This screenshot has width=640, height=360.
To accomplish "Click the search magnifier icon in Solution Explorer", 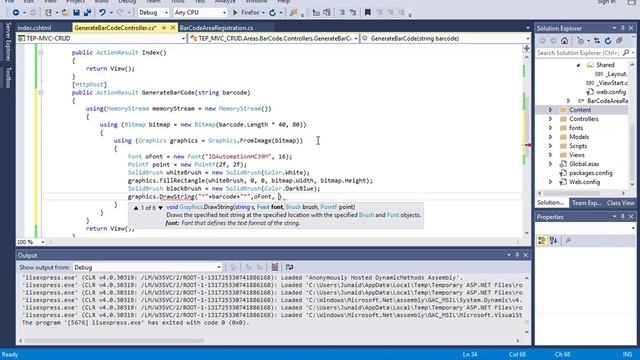I will tap(626, 53).
